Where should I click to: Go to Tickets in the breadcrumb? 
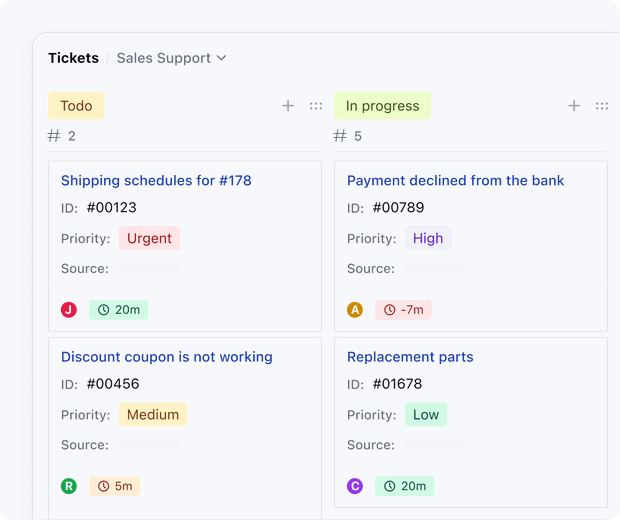(x=74, y=58)
